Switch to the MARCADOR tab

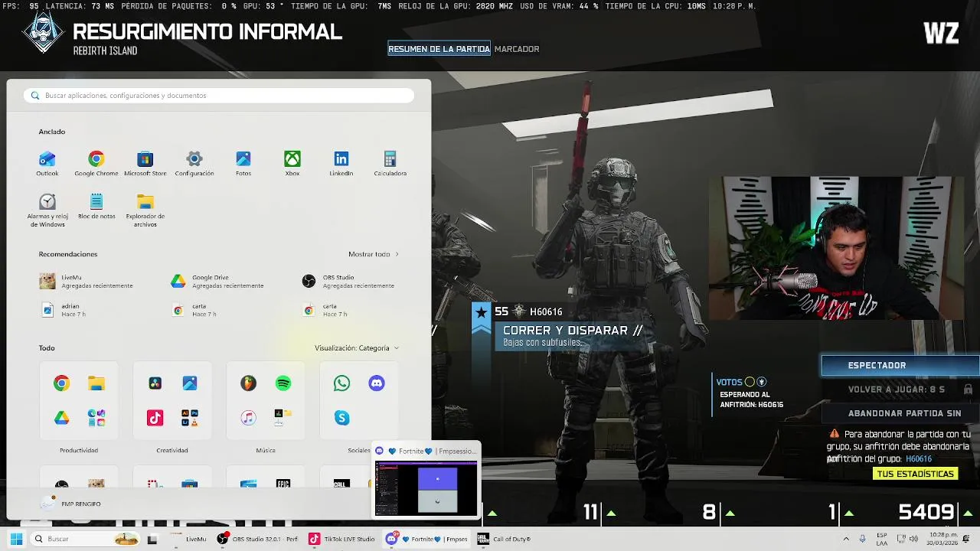[x=517, y=49]
